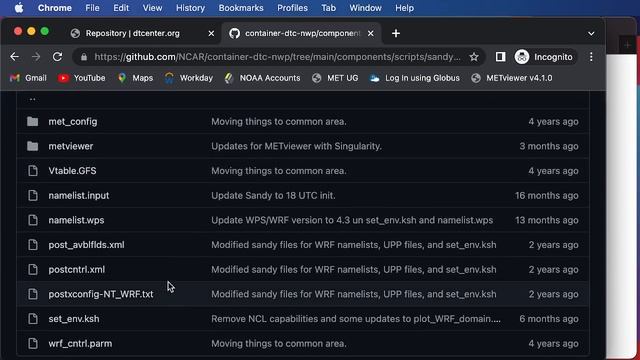Go forward to next page
This screenshot has height=360, width=640.
tap(36, 57)
